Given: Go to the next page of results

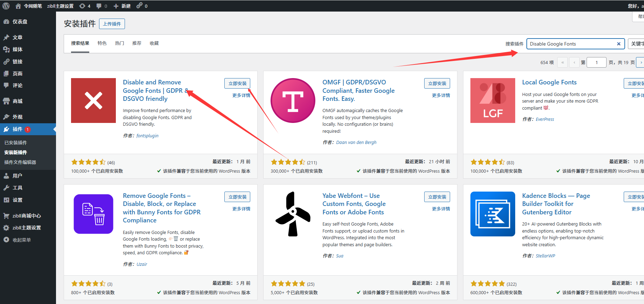Looking at the screenshot, I should click(640, 62).
